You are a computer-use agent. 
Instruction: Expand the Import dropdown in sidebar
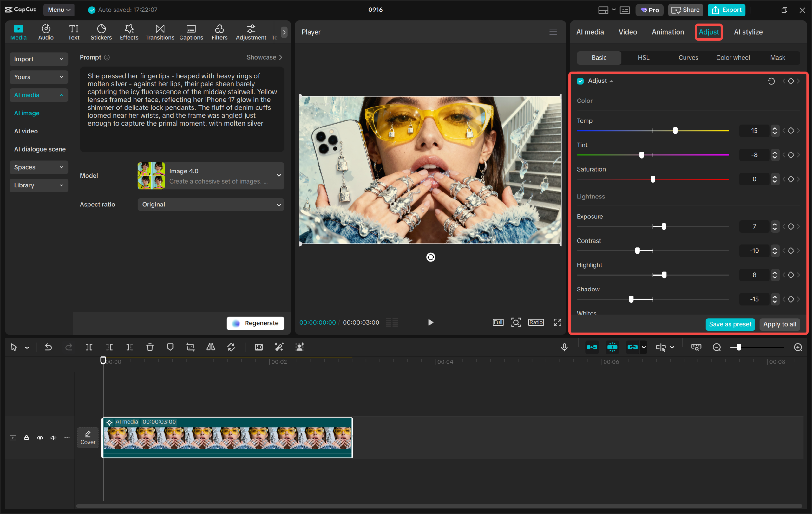point(39,59)
